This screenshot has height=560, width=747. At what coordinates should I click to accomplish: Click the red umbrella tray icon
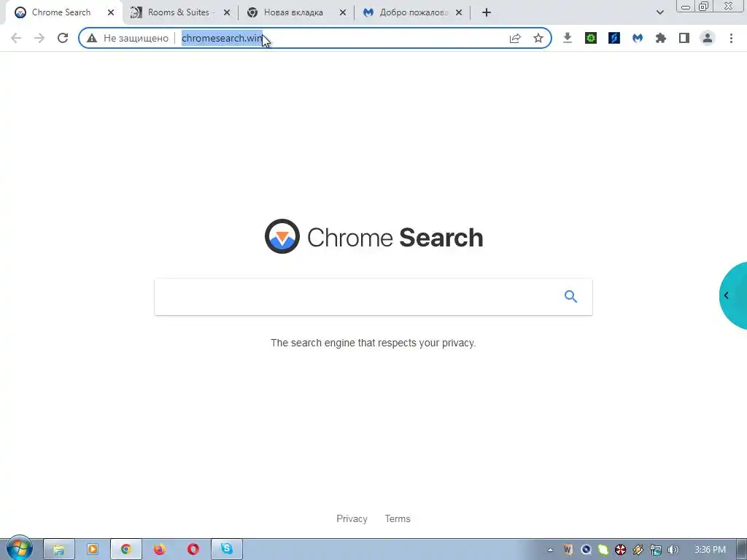pos(620,550)
